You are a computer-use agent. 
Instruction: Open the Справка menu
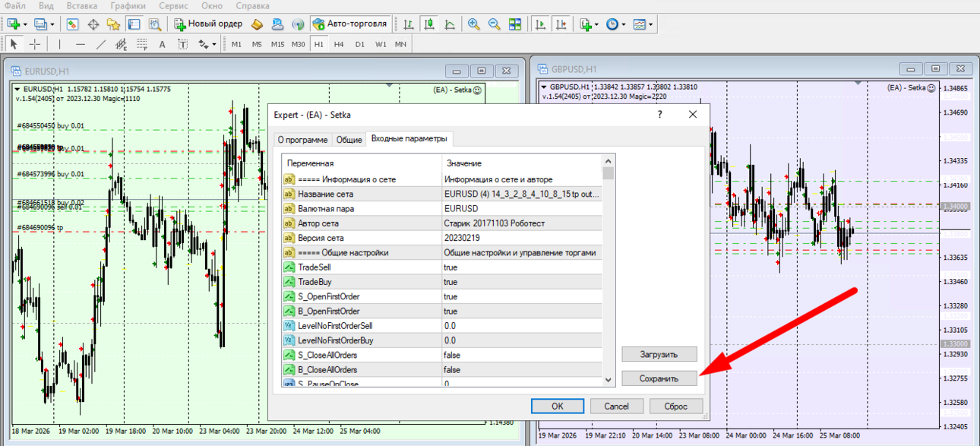(x=252, y=6)
